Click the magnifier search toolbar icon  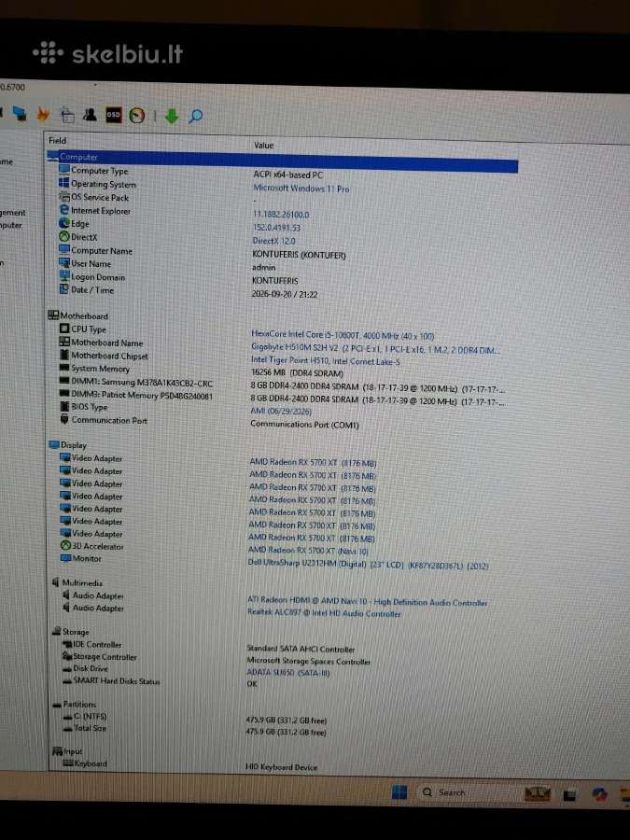tap(196, 116)
